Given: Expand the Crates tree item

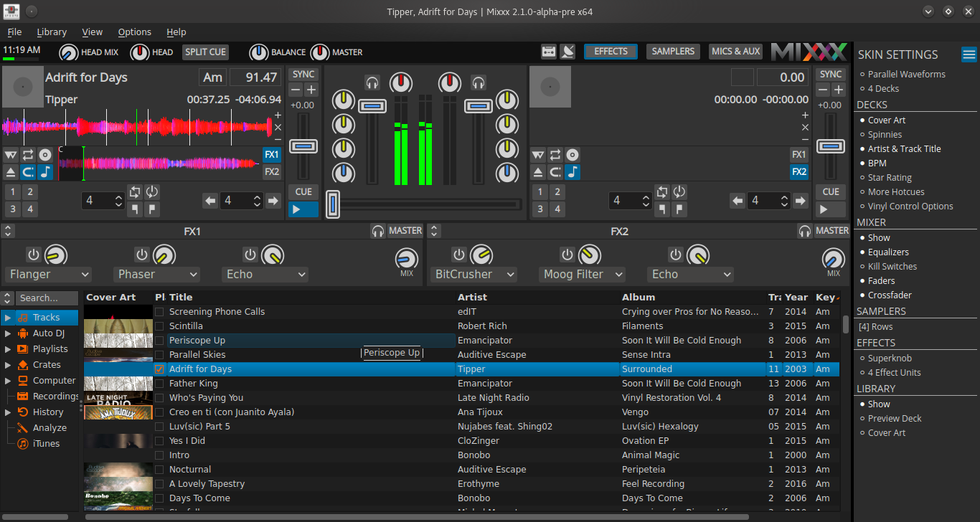Looking at the screenshot, I should click(8, 365).
